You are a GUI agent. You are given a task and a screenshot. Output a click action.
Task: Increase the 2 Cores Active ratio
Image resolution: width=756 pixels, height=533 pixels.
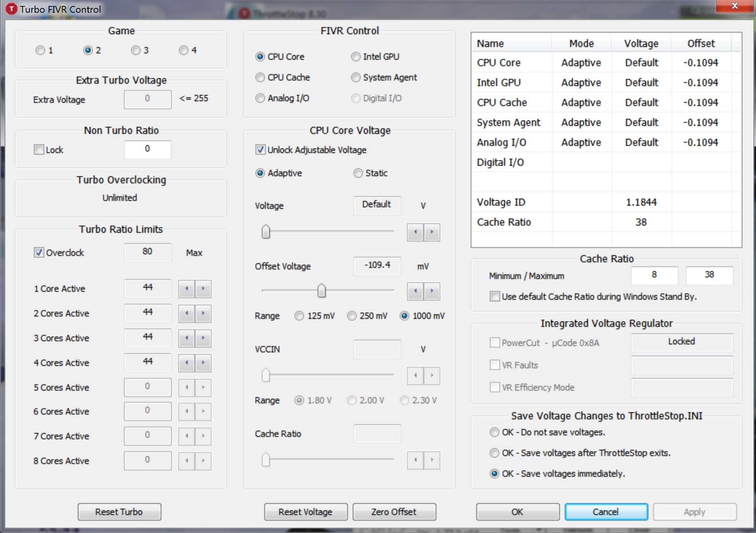click(203, 313)
